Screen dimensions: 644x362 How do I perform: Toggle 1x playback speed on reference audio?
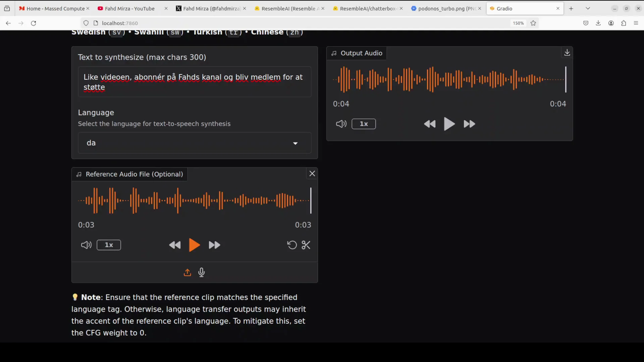coord(108,245)
